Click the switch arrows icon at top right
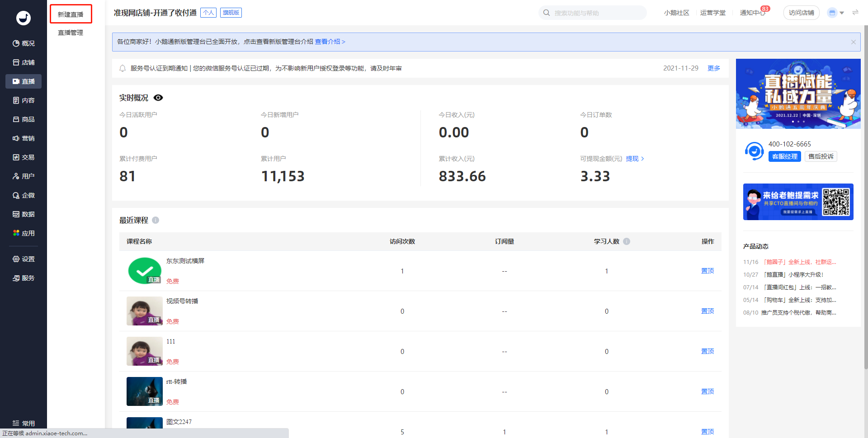Image resolution: width=868 pixels, height=438 pixels. point(855,13)
